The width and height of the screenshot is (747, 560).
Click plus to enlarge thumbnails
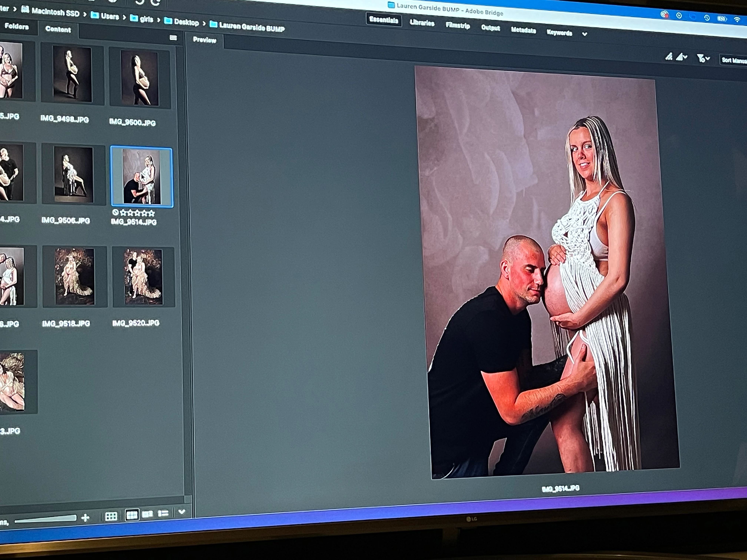pyautogui.click(x=85, y=517)
